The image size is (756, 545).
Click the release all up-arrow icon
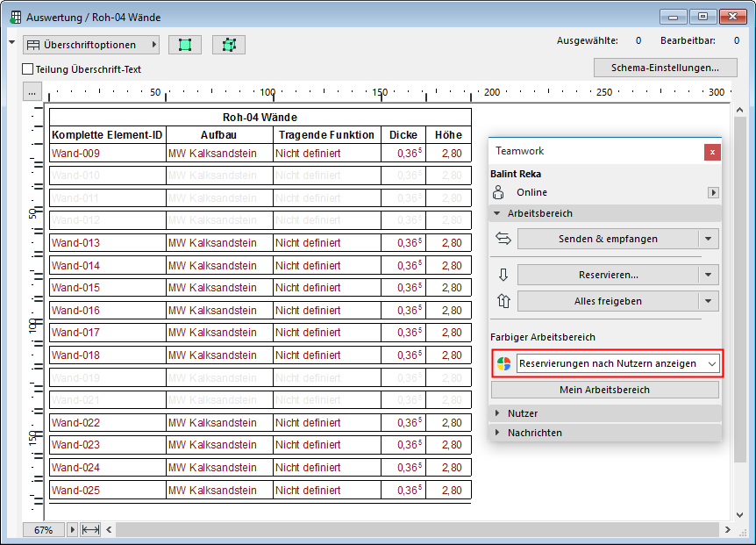[x=503, y=301]
